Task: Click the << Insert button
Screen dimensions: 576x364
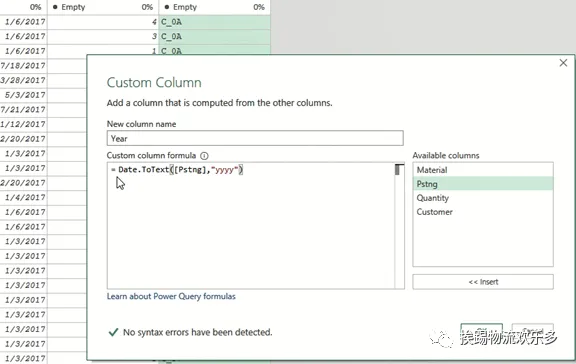Action: [x=483, y=282]
